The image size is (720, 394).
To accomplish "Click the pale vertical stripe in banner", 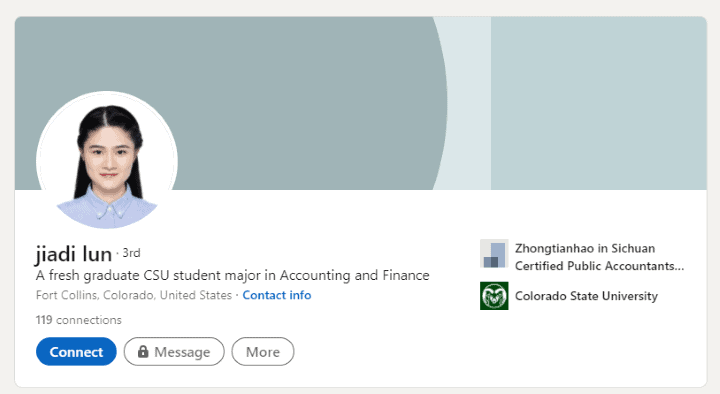I will 468,103.
